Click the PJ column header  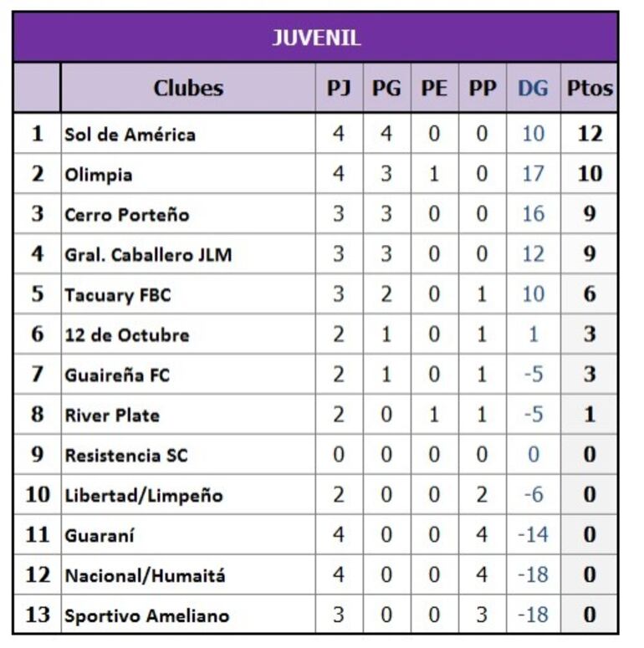338,88
